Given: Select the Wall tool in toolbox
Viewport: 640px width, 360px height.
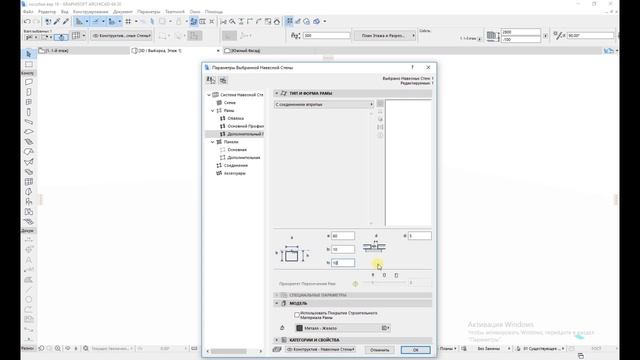Looking at the screenshot, I should tap(28, 82).
